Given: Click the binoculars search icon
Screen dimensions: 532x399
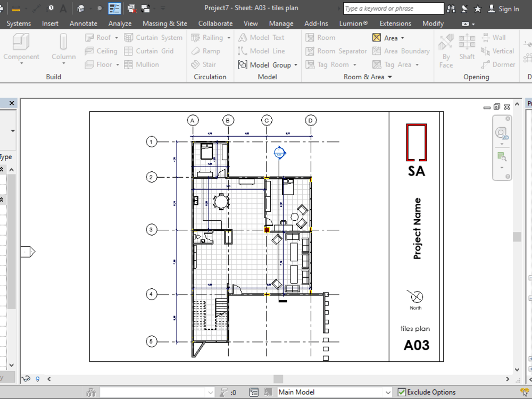Looking at the screenshot, I should [x=451, y=9].
